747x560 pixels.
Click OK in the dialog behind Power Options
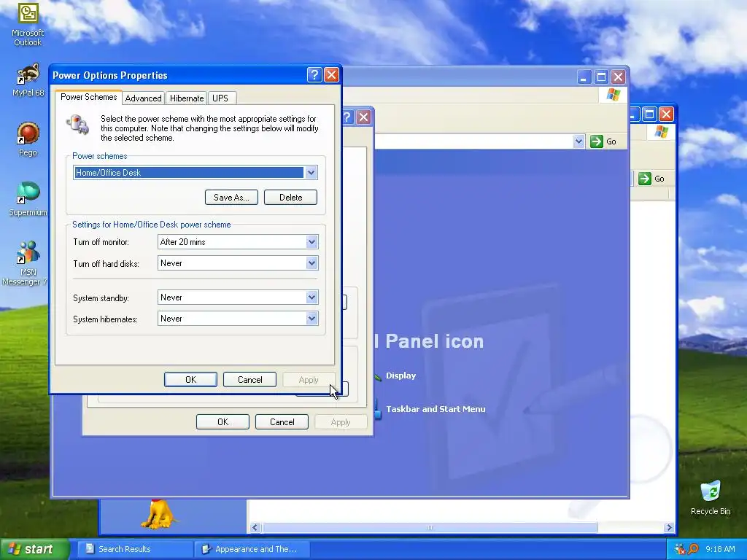[223, 422]
